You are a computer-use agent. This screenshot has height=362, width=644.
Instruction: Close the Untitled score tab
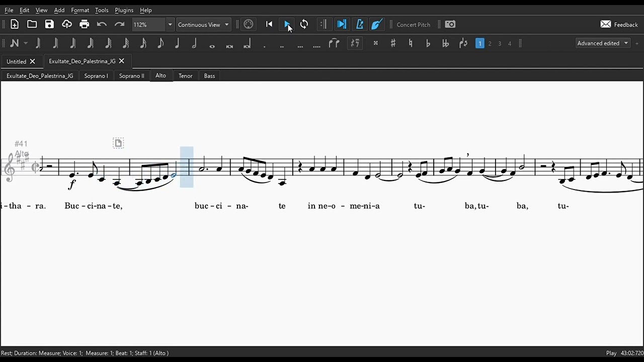(33, 61)
